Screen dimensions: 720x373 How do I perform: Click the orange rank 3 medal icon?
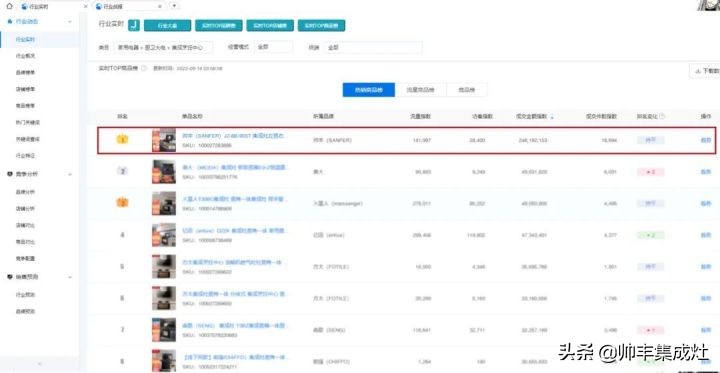tap(123, 203)
